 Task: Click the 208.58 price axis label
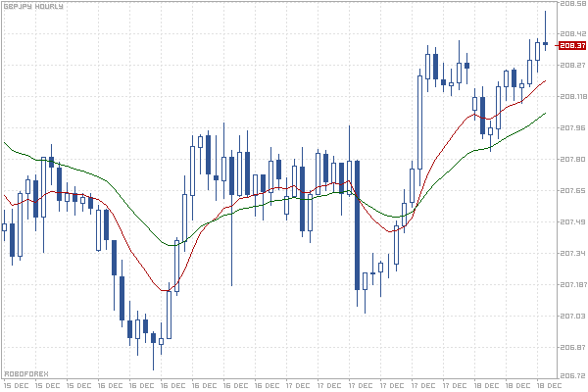[x=571, y=5]
